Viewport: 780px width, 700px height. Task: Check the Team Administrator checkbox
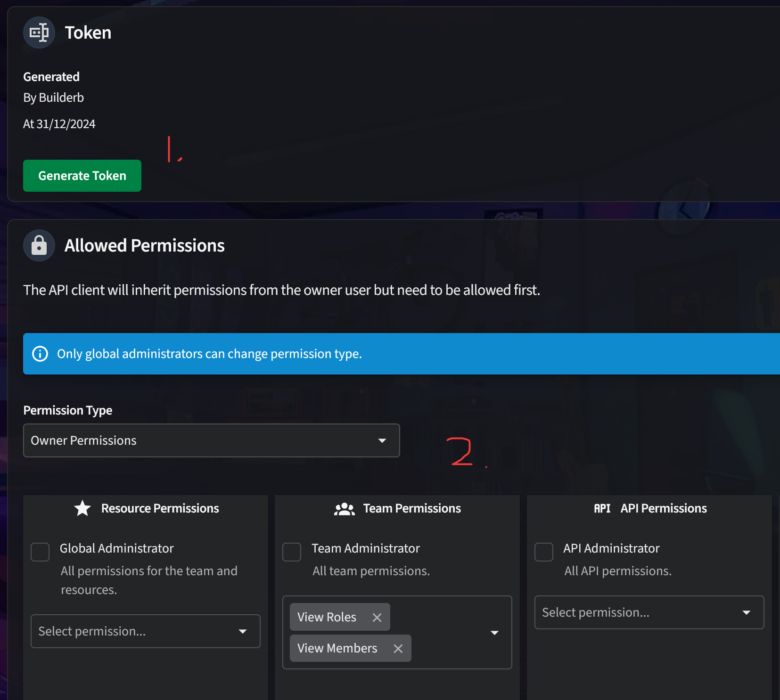[x=292, y=552]
